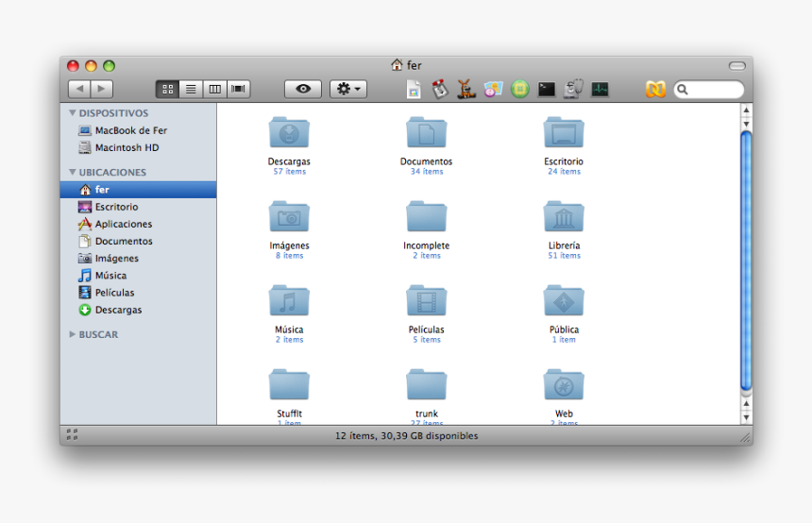Go to Imágenes in sidebar
The image size is (812, 523).
pyautogui.click(x=138, y=258)
